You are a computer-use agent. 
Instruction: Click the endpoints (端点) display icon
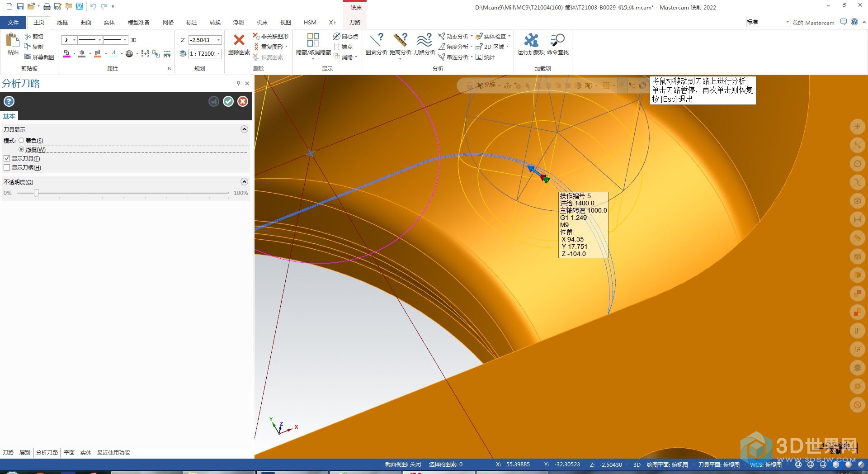(337, 47)
